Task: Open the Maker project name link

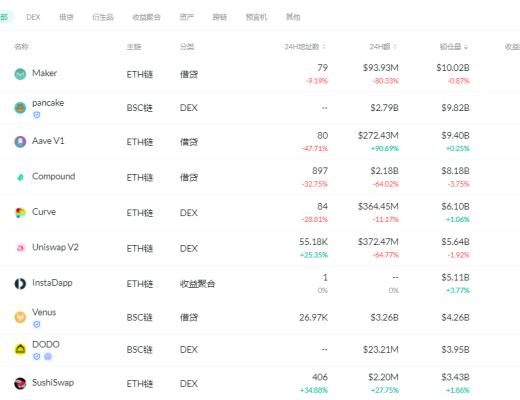Action: click(45, 73)
